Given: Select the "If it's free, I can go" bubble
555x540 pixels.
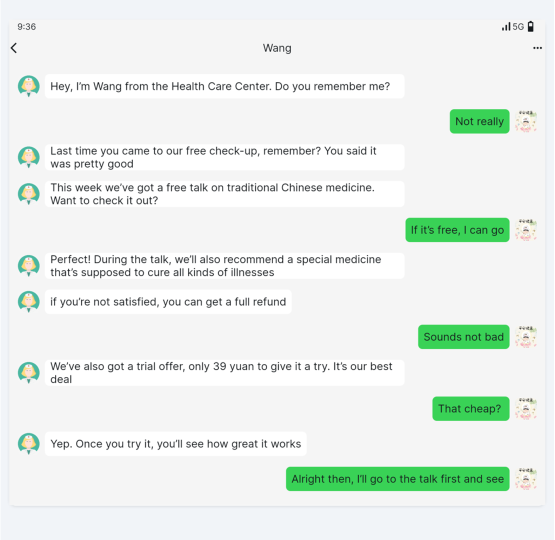Looking at the screenshot, I should coord(457,230).
